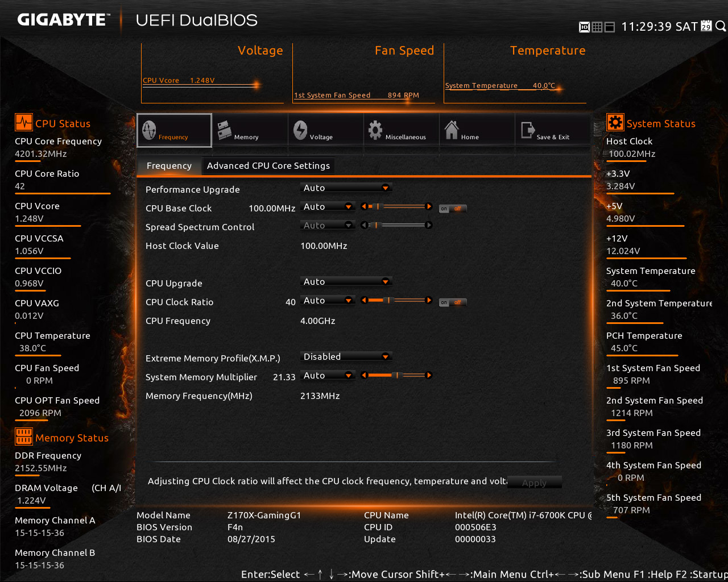Click the Spread Spectrum Control slider handle

click(x=375, y=225)
